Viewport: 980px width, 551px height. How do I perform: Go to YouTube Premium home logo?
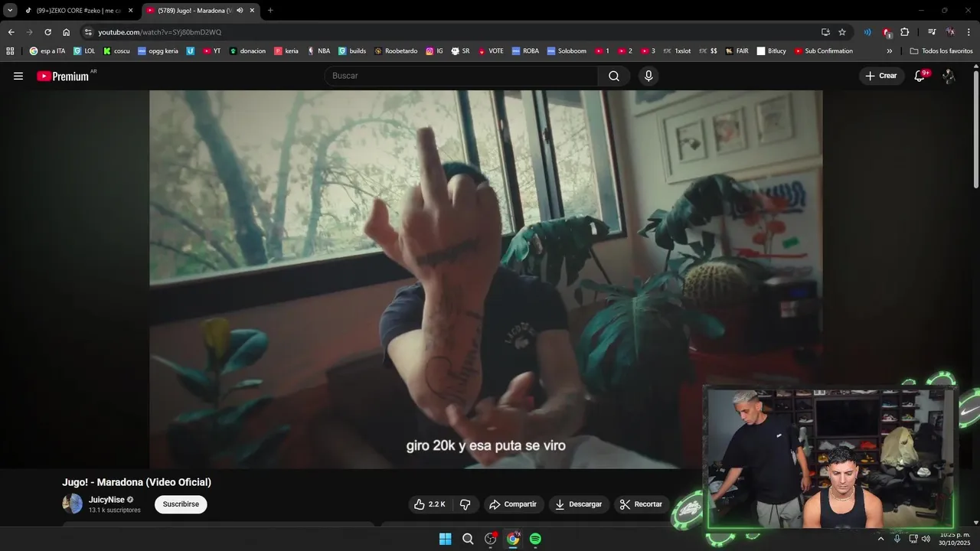64,76
